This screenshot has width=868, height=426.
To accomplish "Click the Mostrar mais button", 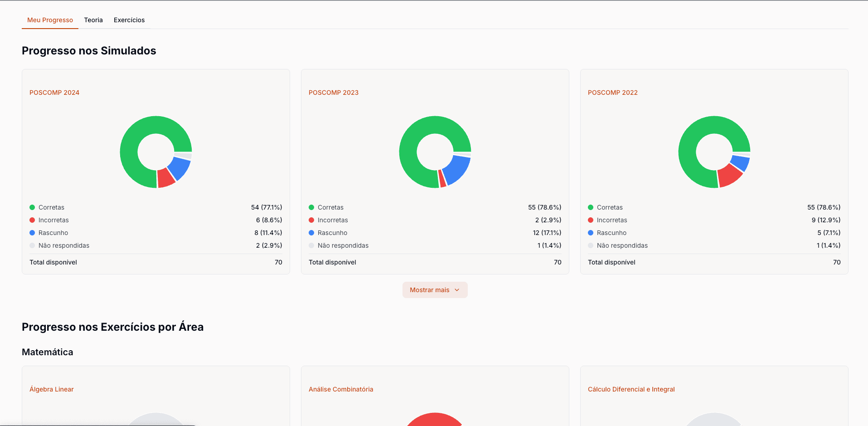I will [435, 290].
